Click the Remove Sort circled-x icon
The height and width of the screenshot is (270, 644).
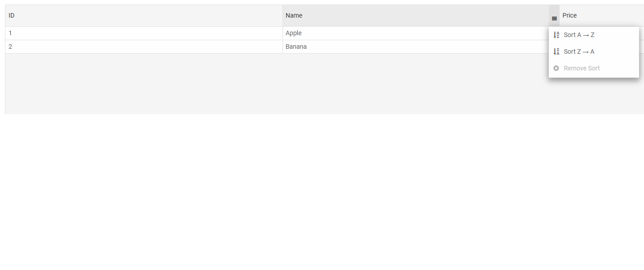[x=556, y=68]
